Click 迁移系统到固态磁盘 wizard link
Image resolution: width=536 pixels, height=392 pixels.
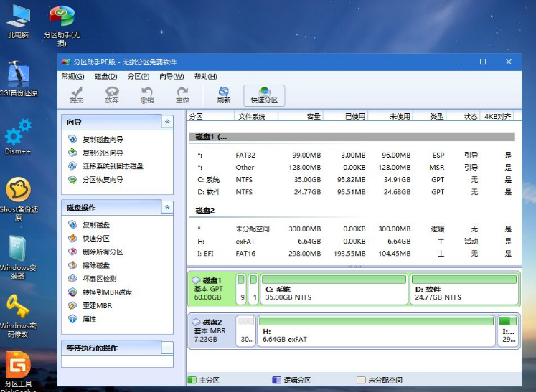[x=113, y=166]
